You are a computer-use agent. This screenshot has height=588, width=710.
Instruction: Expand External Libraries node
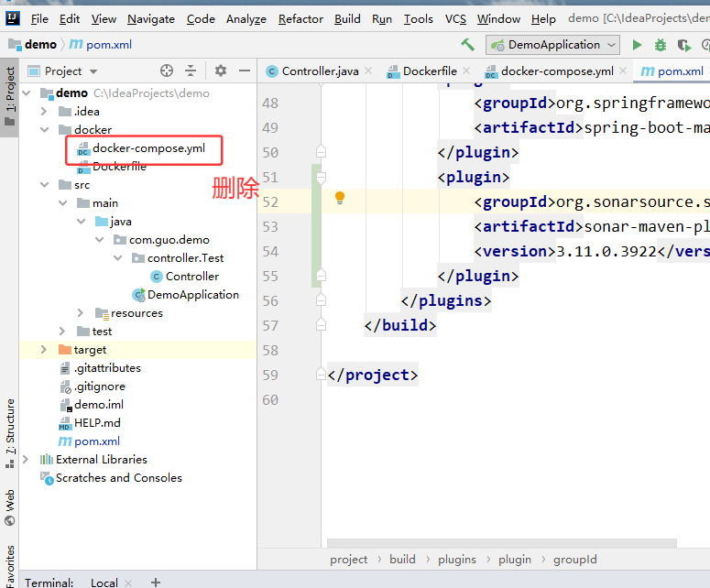pos(26,460)
